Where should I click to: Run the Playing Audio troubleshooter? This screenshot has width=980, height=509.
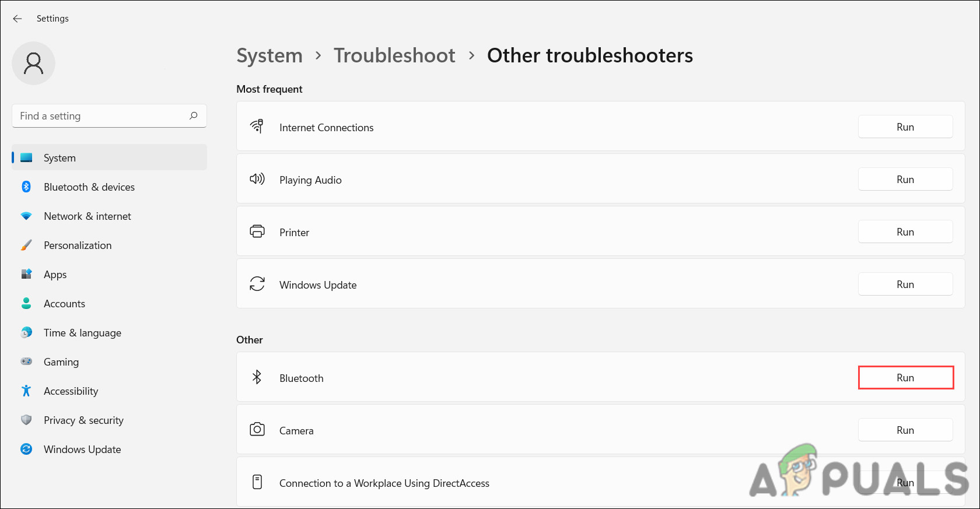pyautogui.click(x=905, y=180)
